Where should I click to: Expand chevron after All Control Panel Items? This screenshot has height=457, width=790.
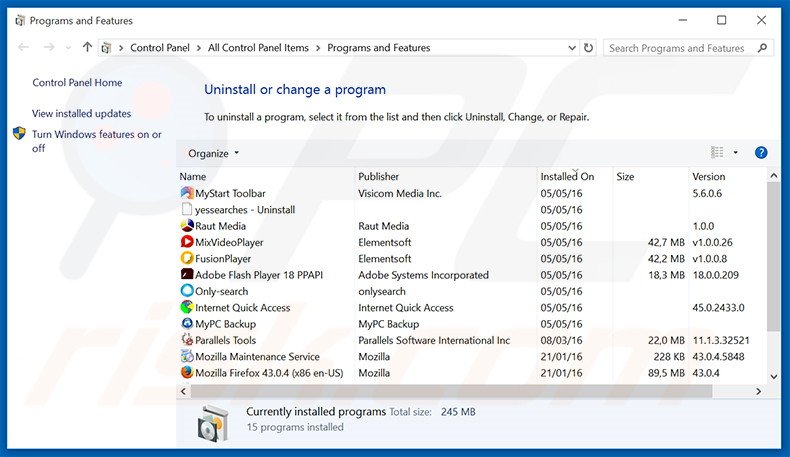[318, 48]
